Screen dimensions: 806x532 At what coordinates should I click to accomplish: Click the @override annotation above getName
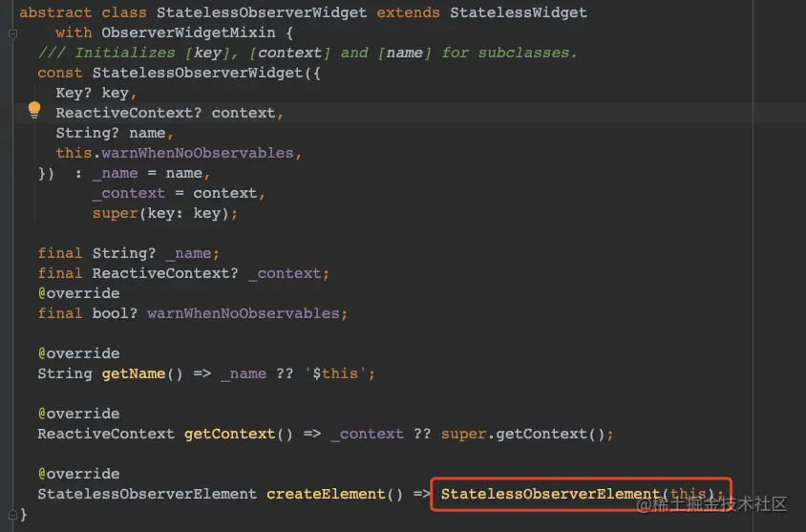(x=78, y=353)
